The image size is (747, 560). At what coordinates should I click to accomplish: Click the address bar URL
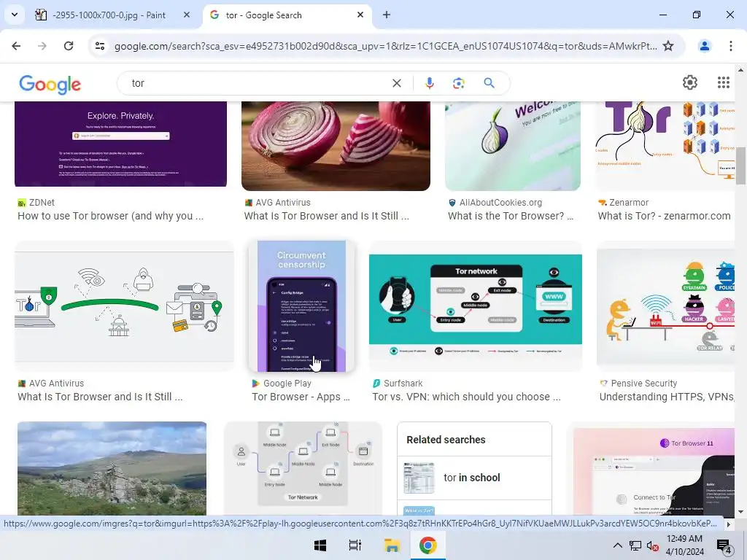tap(385, 46)
